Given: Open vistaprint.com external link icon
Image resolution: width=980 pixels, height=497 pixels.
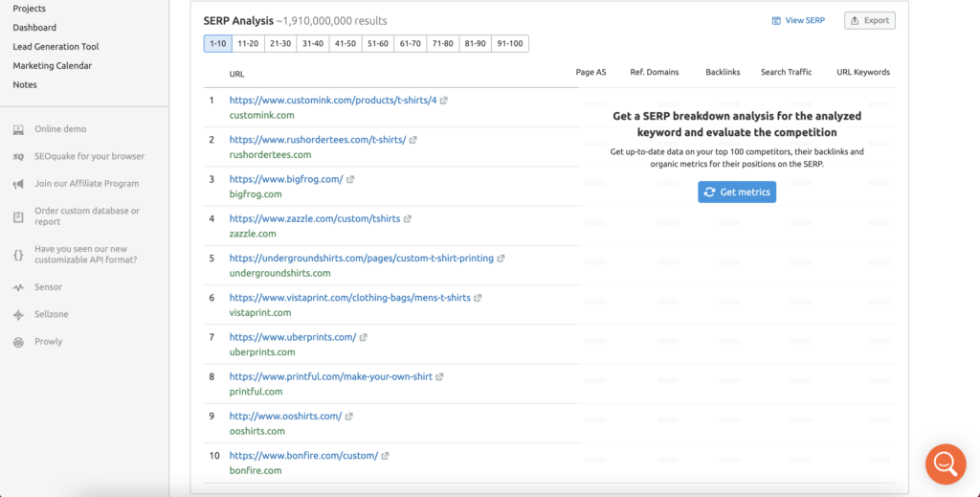Looking at the screenshot, I should point(478,298).
